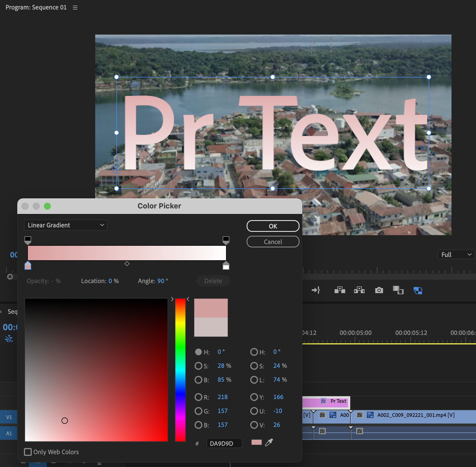Open the Program monitor panel menu icon
Image resolution: width=476 pixels, height=467 pixels.
tap(75, 8)
